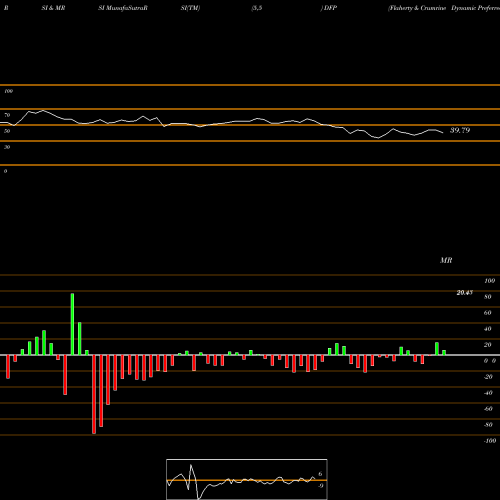The width and height of the screenshot is (500, 500).
Task: Click the deepest red MR histogram bar
Action: pos(94,394)
